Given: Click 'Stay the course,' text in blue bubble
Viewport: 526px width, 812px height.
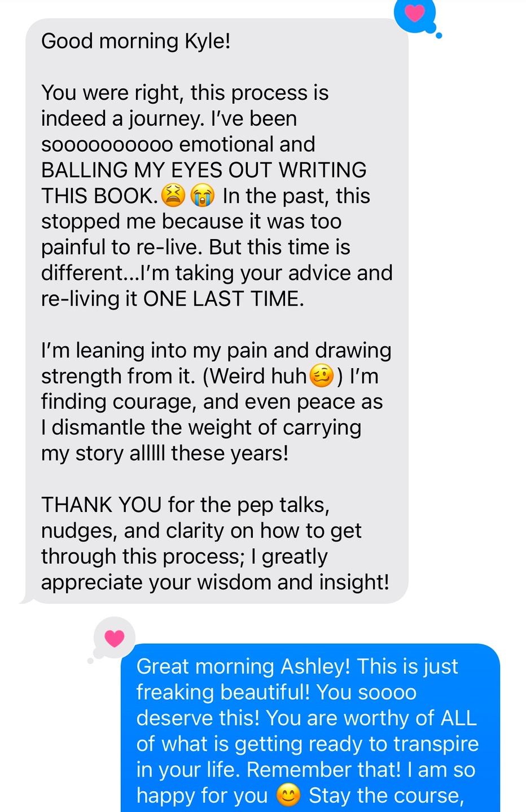Looking at the screenshot, I should point(387,796).
